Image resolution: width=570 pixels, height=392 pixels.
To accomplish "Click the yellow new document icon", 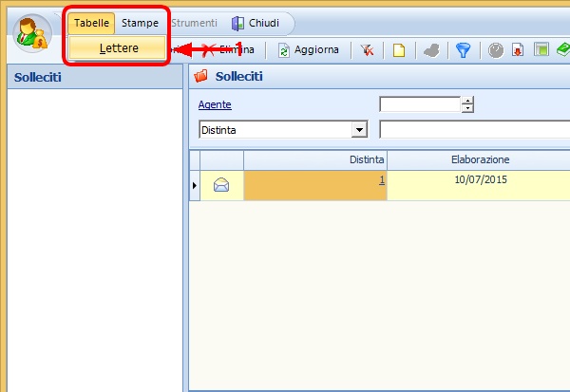I will point(399,49).
